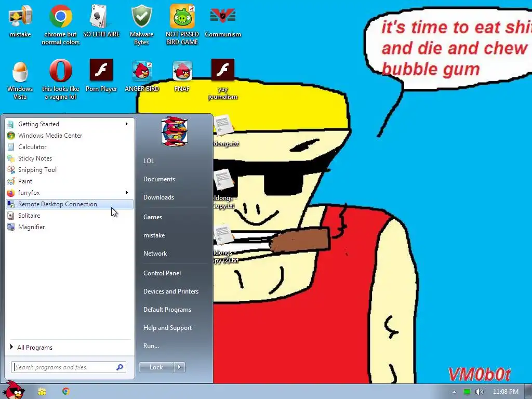Open the pinned folder icon in taskbar
Image resolution: width=532 pixels, height=399 pixels.
42,392
